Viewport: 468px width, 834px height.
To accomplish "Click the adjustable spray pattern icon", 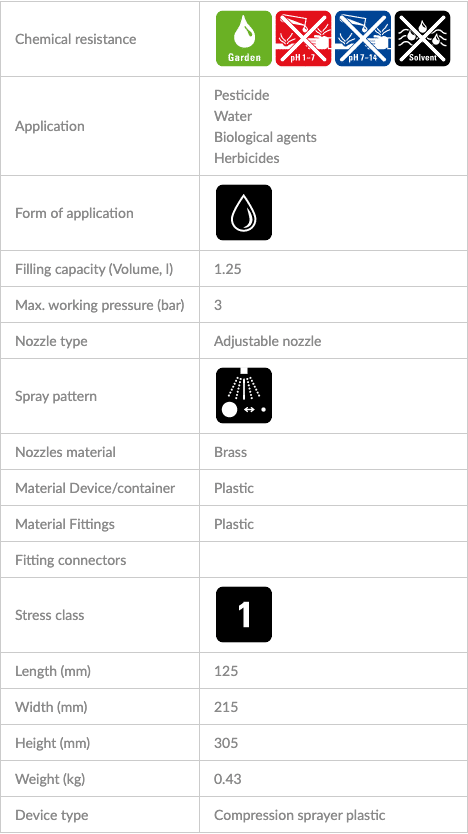I will [x=244, y=396].
